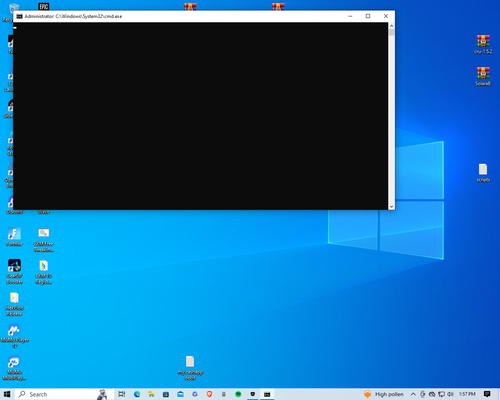
Task: Select the Command Prompt taskbar button
Action: [267, 394]
